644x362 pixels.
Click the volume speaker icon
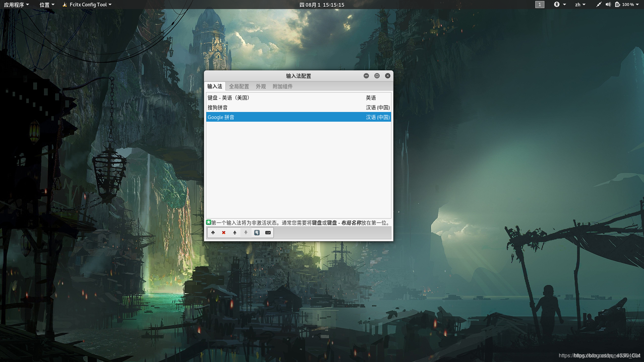click(x=608, y=5)
